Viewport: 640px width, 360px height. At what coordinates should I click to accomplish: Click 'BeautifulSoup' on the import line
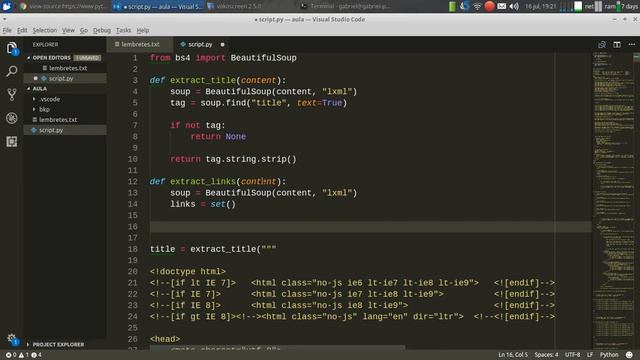tap(263, 58)
